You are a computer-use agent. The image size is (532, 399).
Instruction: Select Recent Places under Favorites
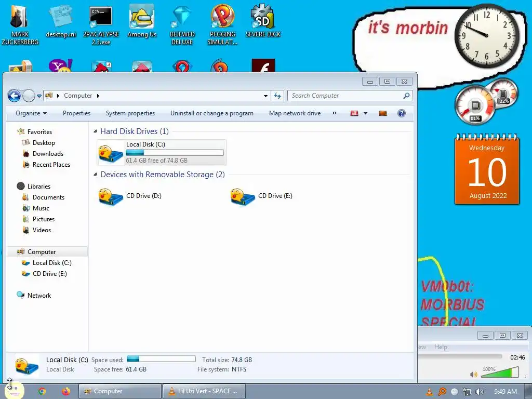51,165
